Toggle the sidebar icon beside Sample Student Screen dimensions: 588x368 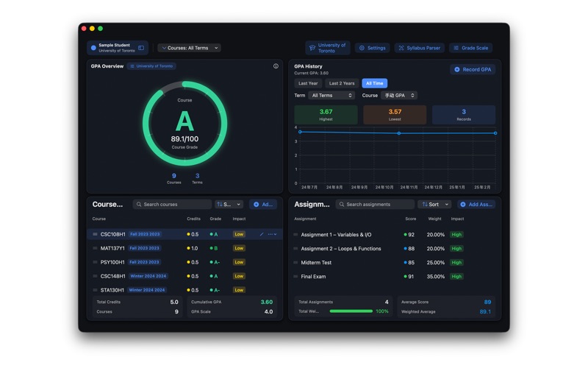(x=141, y=48)
